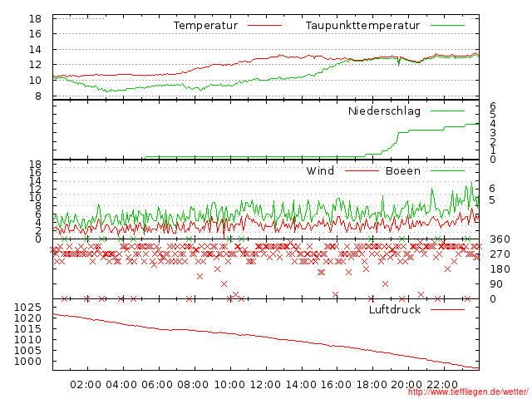532x399 pixels.
Task: Click the 22:00 time axis label
Action: pyautogui.click(x=442, y=385)
